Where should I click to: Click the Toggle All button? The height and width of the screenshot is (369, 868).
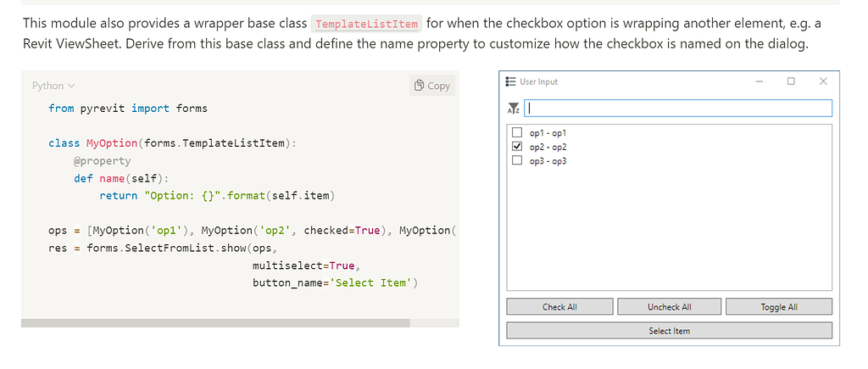pyautogui.click(x=778, y=307)
